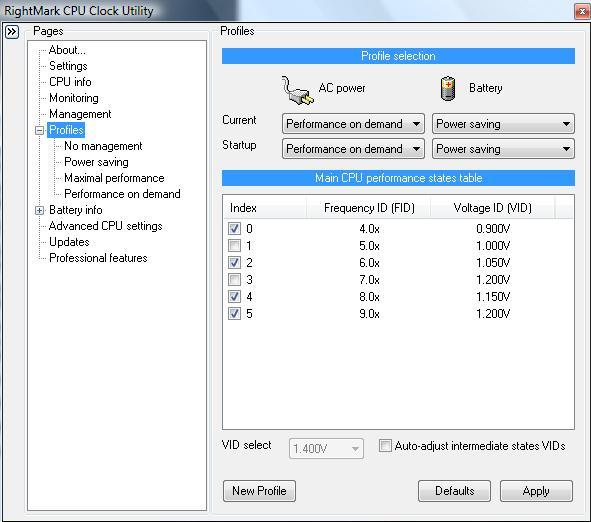Open the Startup Battery profile dropdown
Screen dimensions: 591x522
(503, 149)
